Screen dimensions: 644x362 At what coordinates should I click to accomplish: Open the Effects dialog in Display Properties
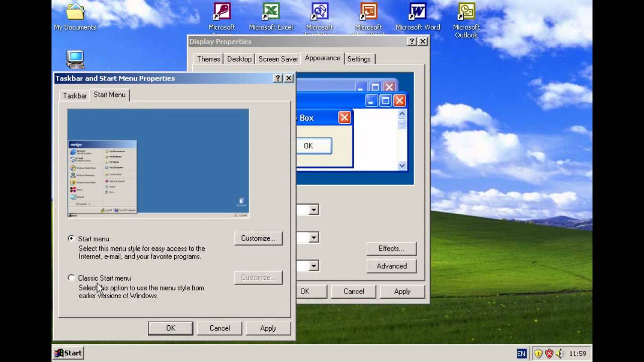pos(391,248)
